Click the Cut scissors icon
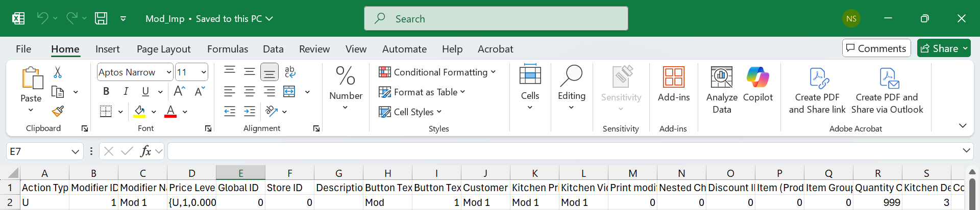This screenshot has width=980, height=210. click(x=58, y=72)
